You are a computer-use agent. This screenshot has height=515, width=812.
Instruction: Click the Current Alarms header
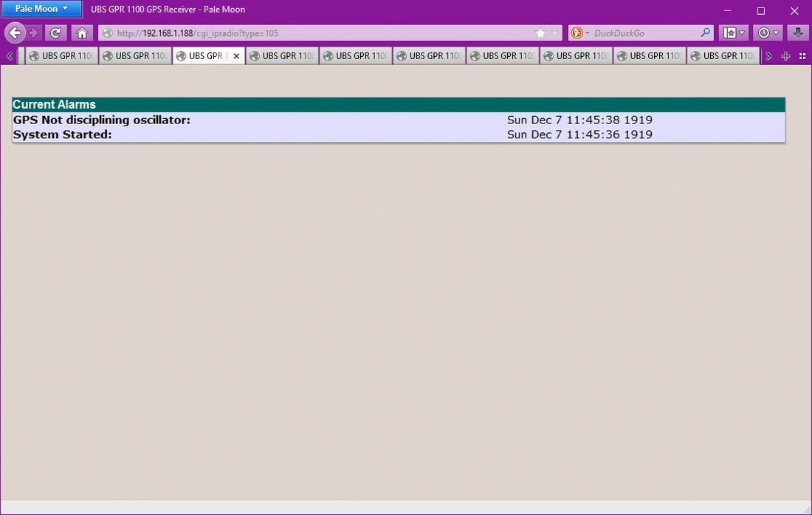(x=398, y=105)
